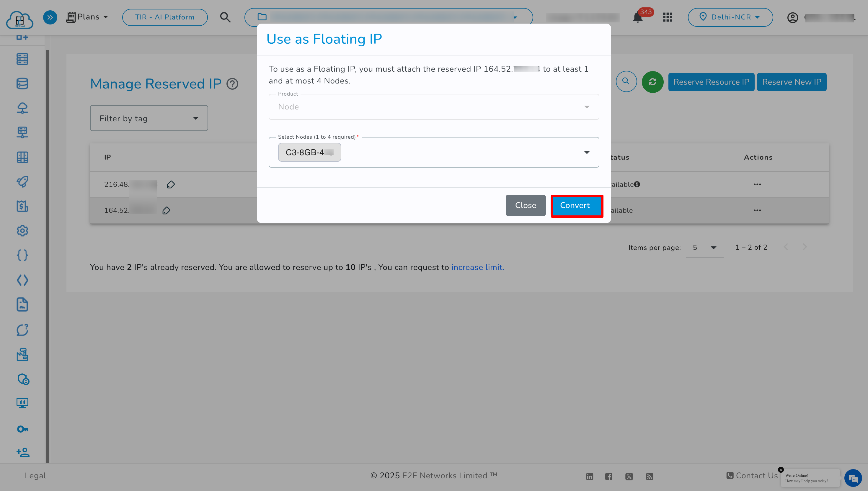
Task: Switch to TIR - AI Platform
Action: pos(165,17)
